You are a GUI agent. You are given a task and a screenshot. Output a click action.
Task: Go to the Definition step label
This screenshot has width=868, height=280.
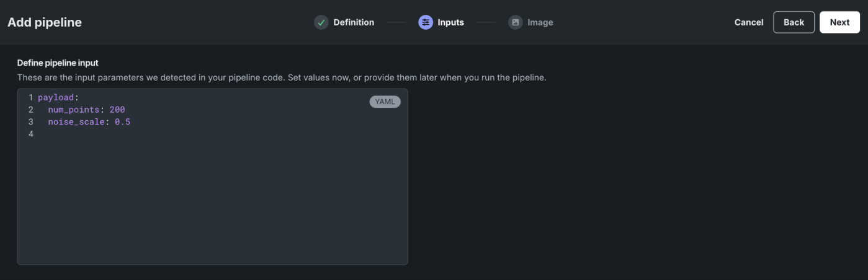[354, 22]
